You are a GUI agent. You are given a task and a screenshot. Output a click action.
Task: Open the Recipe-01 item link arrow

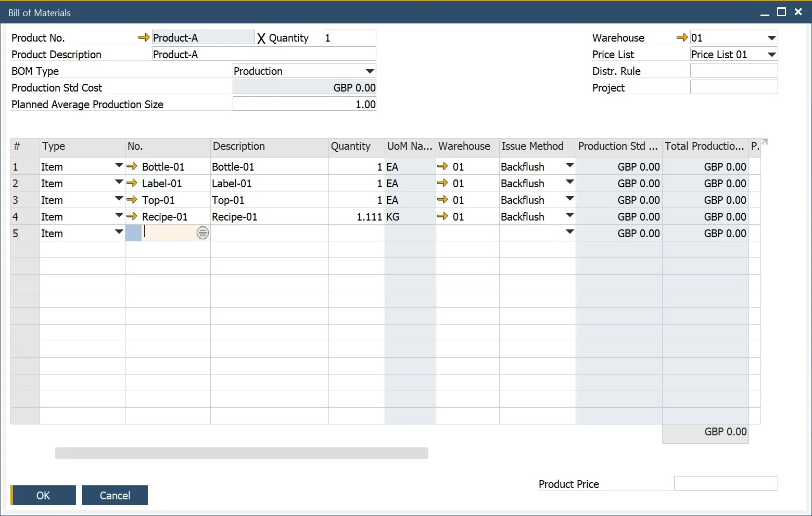[x=132, y=216]
